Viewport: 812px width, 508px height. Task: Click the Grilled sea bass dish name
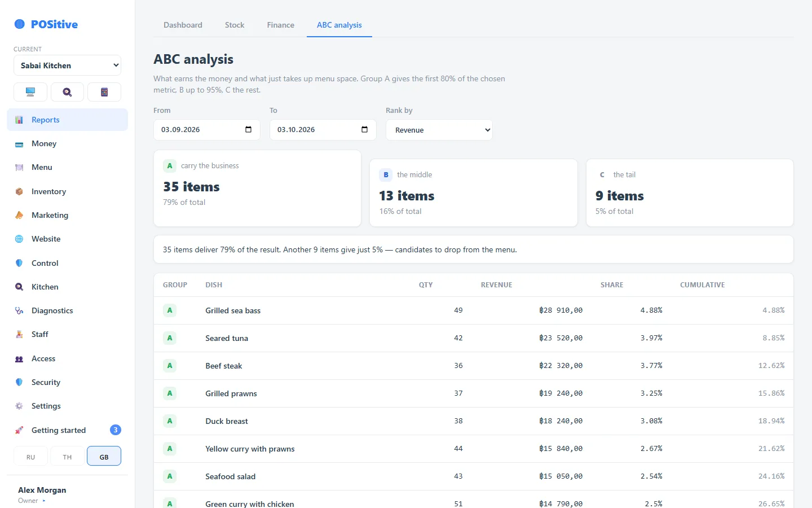pyautogui.click(x=233, y=310)
